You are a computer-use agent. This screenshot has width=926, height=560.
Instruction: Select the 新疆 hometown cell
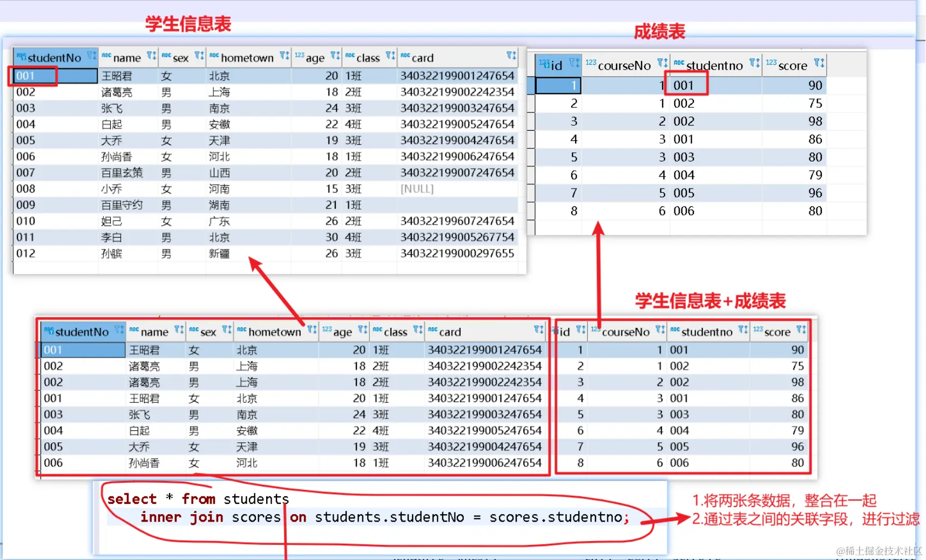point(219,254)
